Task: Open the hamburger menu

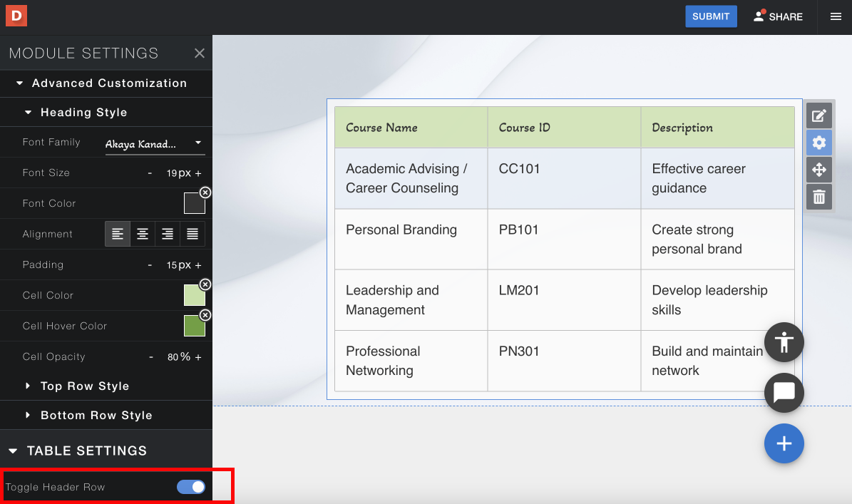Action: pyautogui.click(x=836, y=17)
